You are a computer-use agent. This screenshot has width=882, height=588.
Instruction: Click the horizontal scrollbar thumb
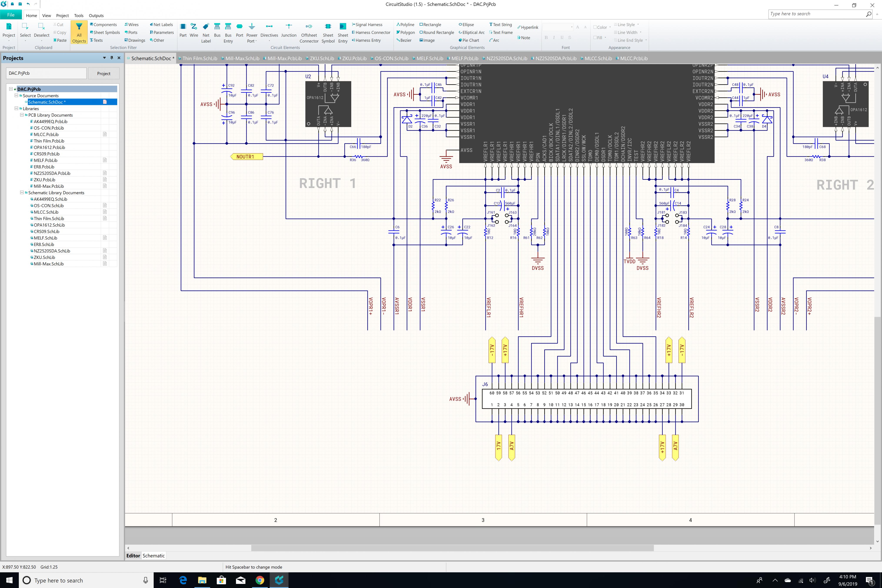click(452, 548)
